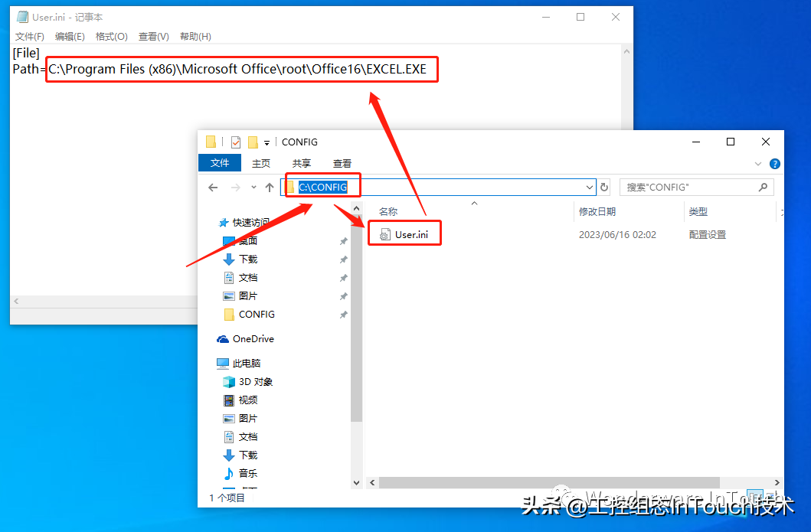Refresh the CONFIG folder view
The width and height of the screenshot is (811, 532).
(604, 188)
